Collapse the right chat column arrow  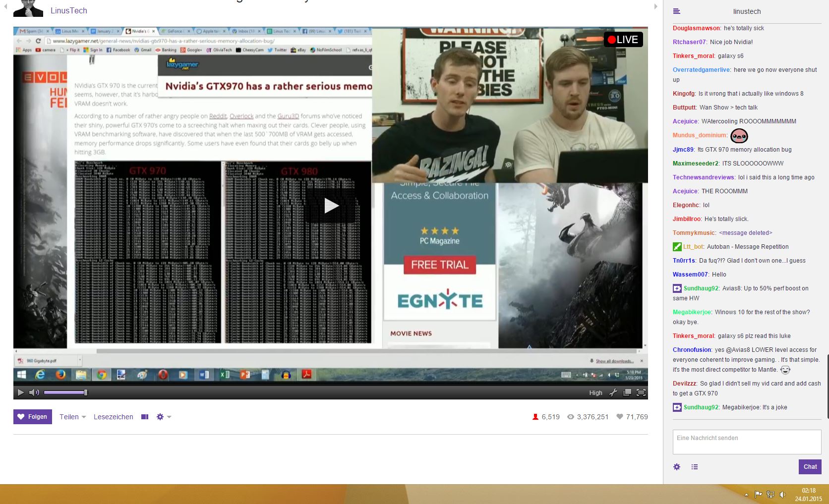655,6
